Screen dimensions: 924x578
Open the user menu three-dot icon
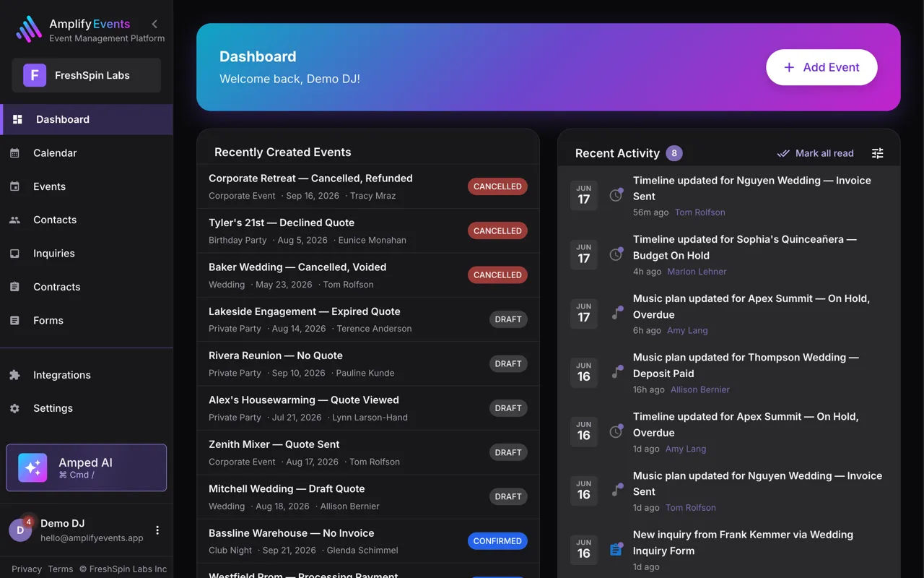click(x=157, y=530)
